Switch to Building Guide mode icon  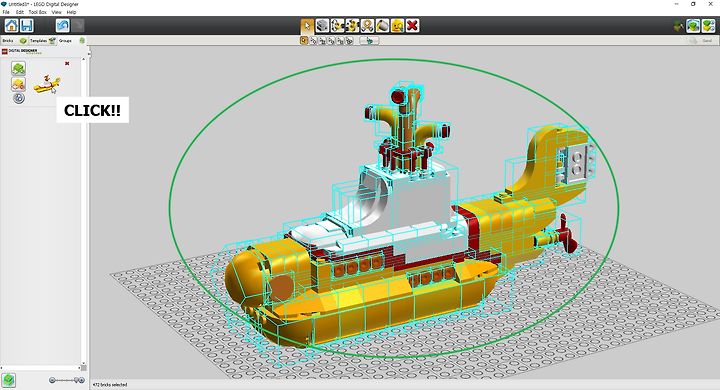tap(709, 26)
